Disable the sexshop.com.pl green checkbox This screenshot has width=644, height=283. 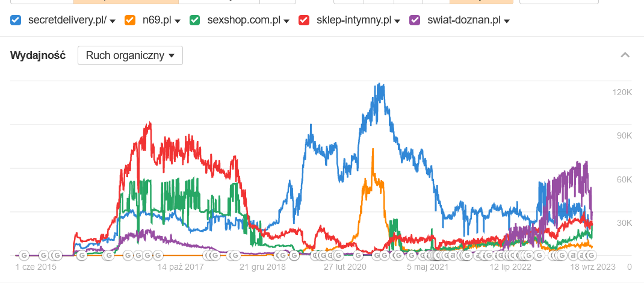pos(195,20)
